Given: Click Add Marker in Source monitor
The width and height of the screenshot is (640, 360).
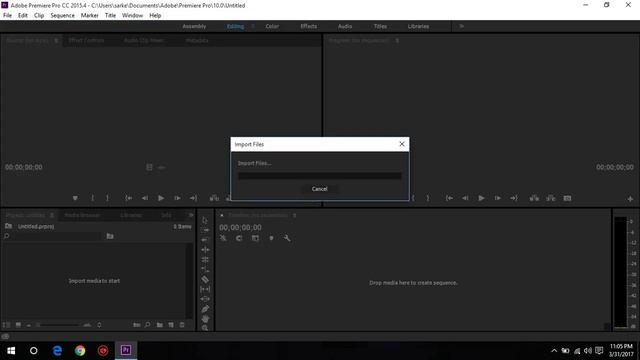Looking at the screenshot, I should pos(75,198).
